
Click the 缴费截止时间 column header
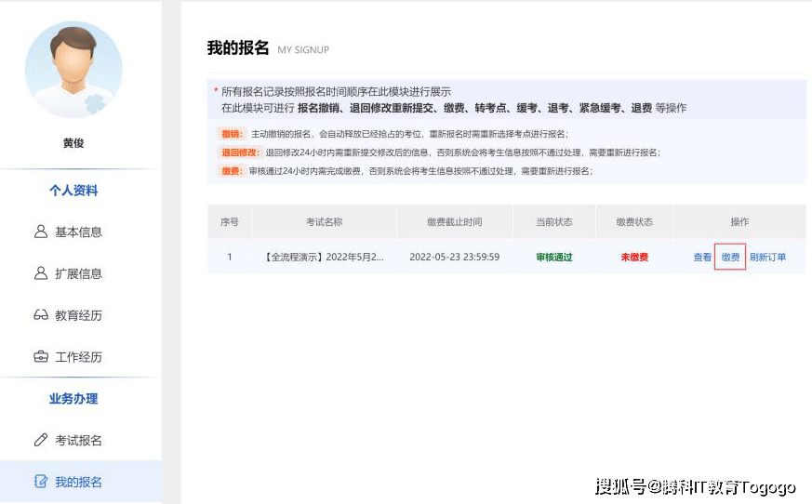pyautogui.click(x=455, y=221)
